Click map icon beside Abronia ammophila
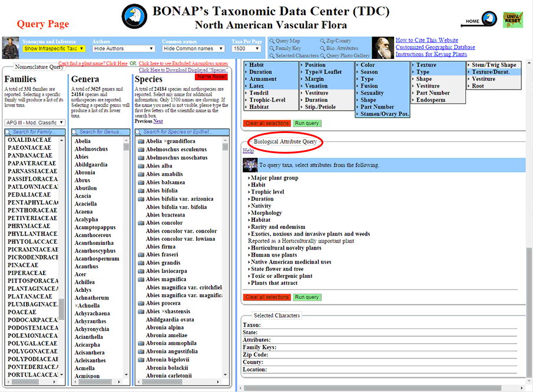The image size is (533, 392). (141, 343)
